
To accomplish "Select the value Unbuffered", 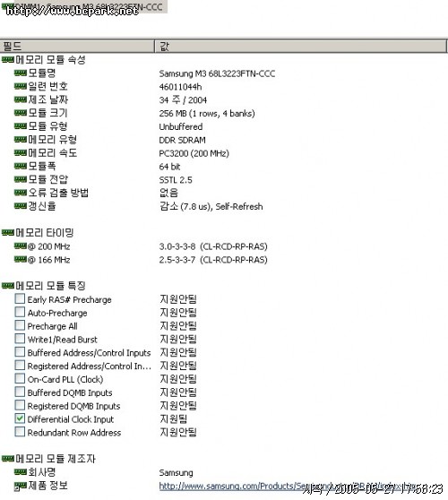I will [181, 126].
